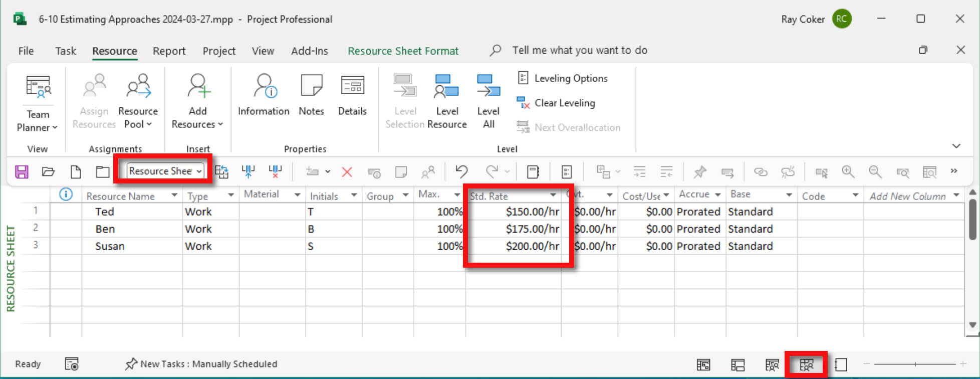The image size is (980, 379).
Task: Switch to Gantt Chart view in status bar
Action: point(703,364)
